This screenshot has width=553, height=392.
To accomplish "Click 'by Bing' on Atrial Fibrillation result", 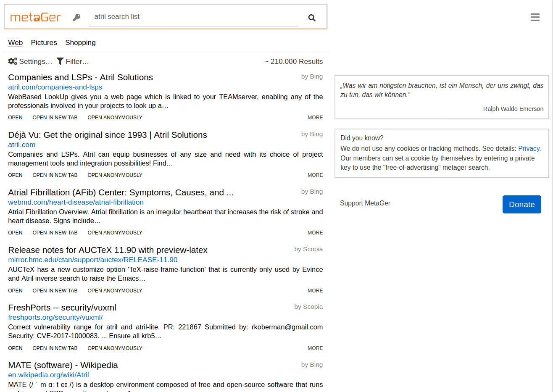I will coord(312,192).
